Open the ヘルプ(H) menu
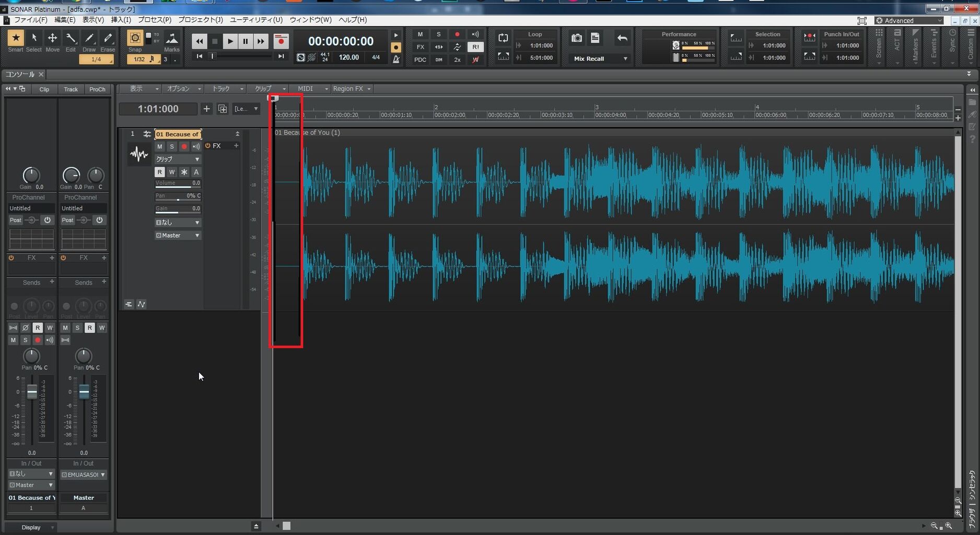The width and height of the screenshot is (980, 535). point(353,20)
